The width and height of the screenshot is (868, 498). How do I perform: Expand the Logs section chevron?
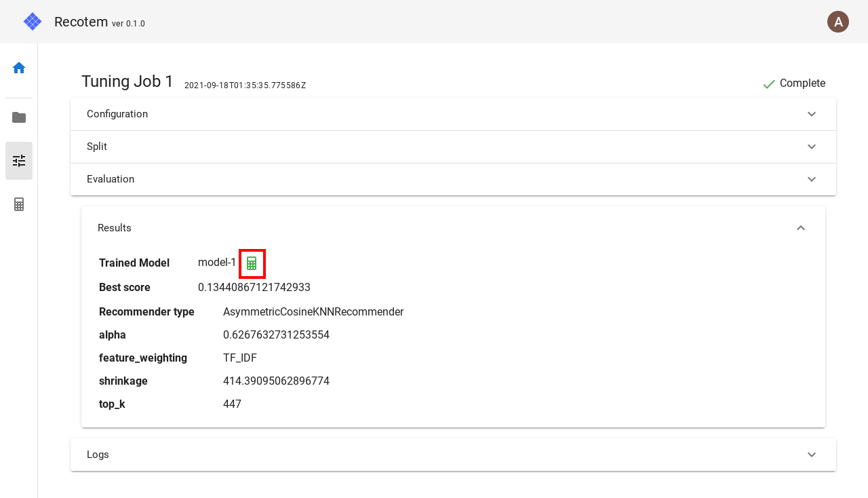(x=812, y=455)
